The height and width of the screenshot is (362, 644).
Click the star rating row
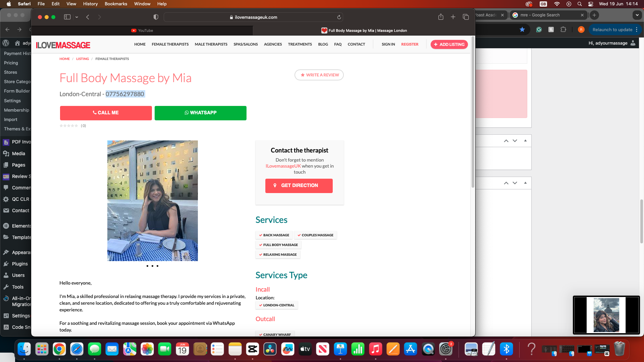pos(69,126)
